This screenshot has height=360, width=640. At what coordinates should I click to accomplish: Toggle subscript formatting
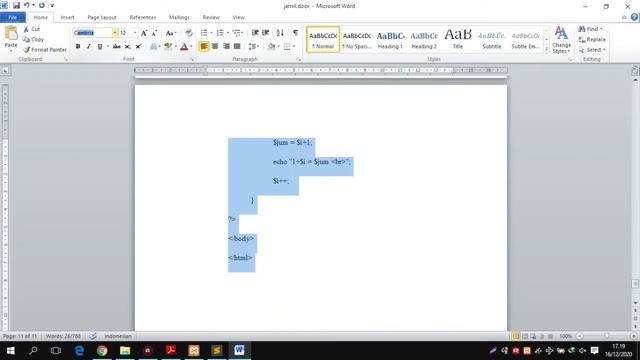tap(127, 47)
